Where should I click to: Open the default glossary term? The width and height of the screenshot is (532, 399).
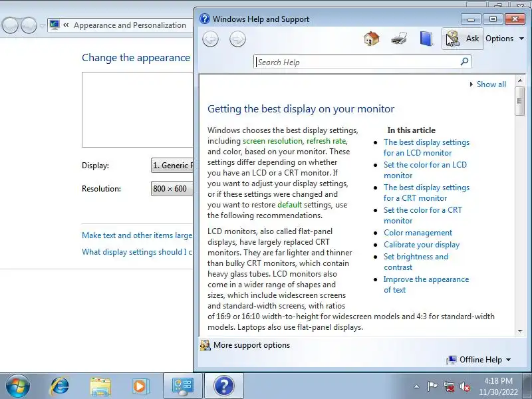pos(289,205)
